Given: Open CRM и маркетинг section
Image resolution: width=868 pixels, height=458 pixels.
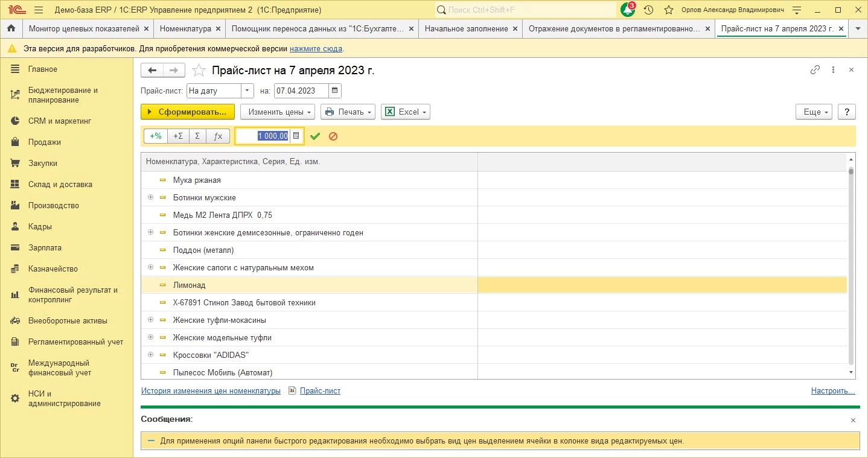Looking at the screenshot, I should pos(59,121).
